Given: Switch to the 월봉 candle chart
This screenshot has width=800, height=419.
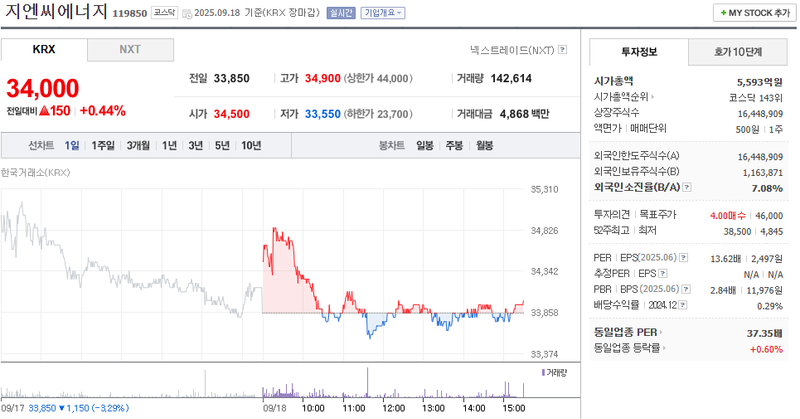Looking at the screenshot, I should [x=485, y=145].
